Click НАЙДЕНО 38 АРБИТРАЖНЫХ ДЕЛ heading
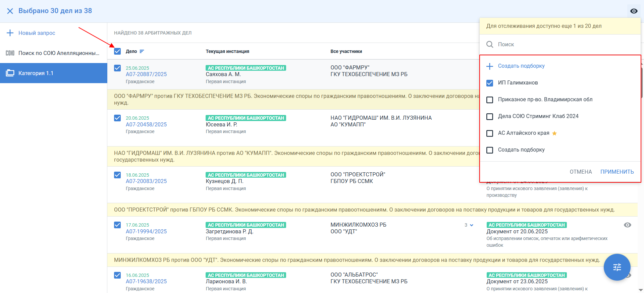 (153, 33)
